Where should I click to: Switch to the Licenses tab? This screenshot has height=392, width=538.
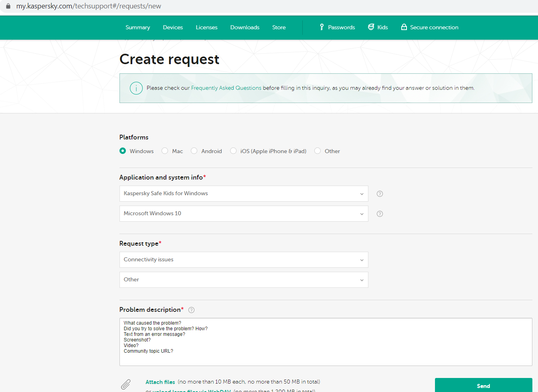(x=206, y=27)
